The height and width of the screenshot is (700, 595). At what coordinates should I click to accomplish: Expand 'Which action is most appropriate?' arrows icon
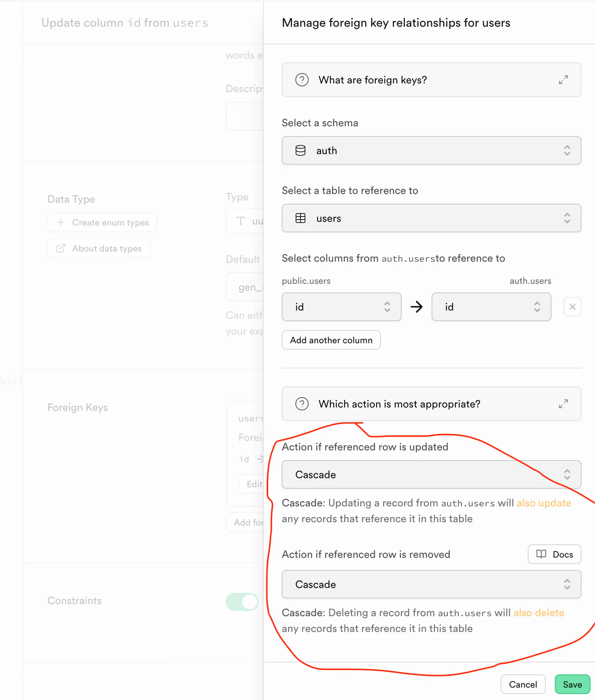click(x=563, y=404)
